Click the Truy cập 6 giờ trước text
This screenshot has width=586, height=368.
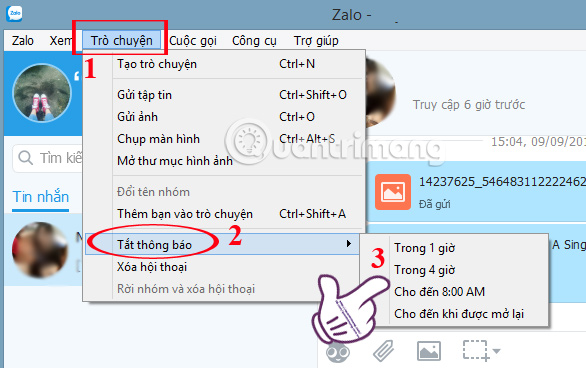click(469, 105)
